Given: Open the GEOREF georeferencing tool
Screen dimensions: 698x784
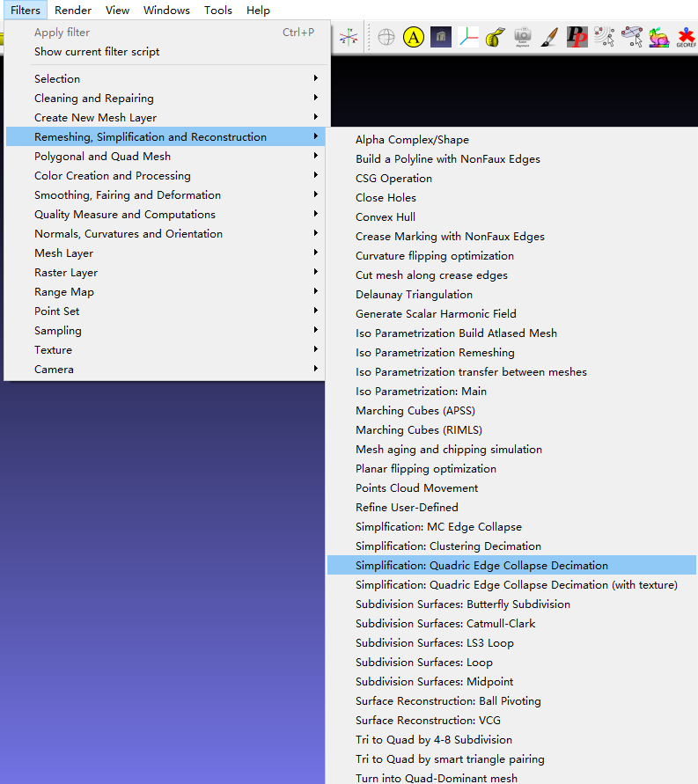Looking at the screenshot, I should click(x=686, y=37).
